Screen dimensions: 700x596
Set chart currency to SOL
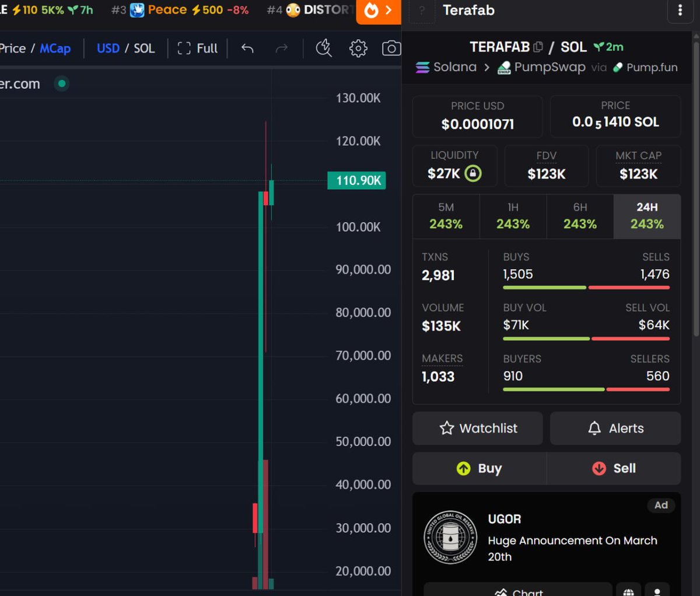click(144, 48)
